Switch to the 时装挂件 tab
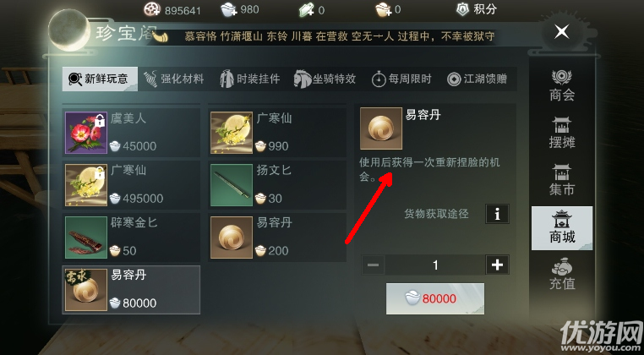Image resolution: width=644 pixels, height=355 pixels. [249, 79]
